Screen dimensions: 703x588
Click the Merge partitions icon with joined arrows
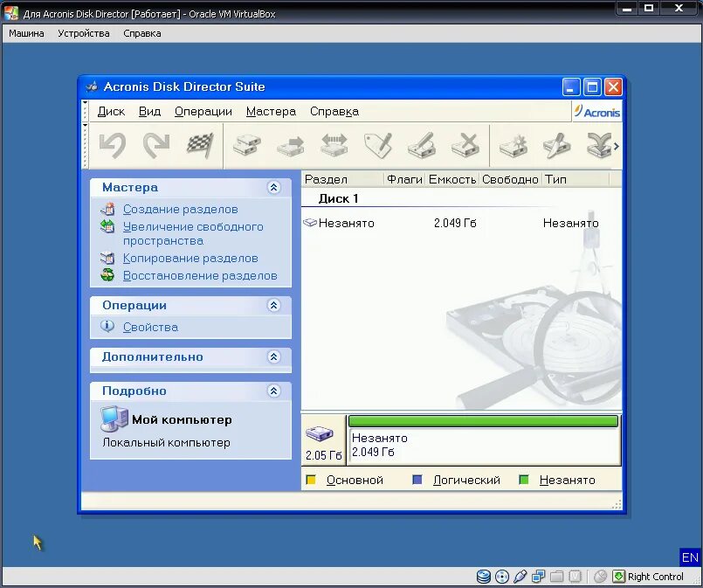[x=599, y=145]
